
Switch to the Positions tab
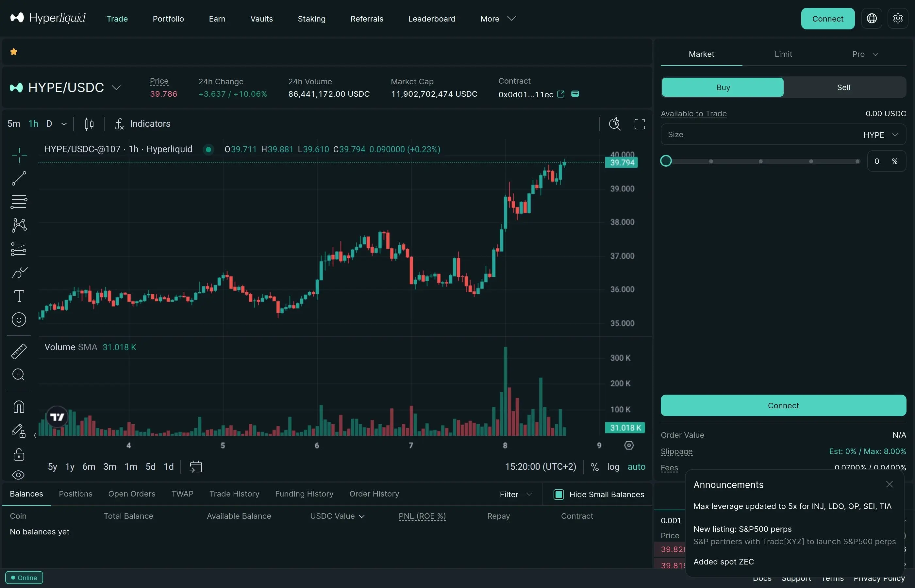tap(75, 494)
